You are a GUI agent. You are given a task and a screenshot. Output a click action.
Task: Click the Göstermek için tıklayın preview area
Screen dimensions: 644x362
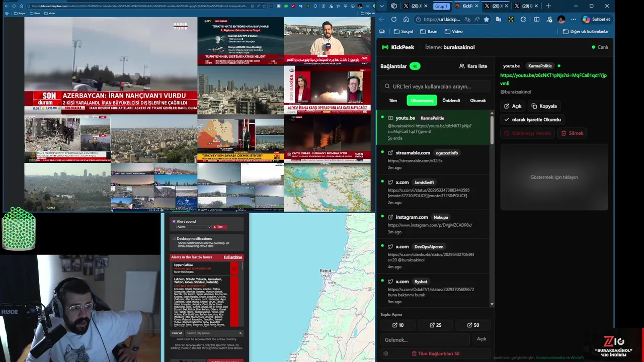tap(554, 177)
